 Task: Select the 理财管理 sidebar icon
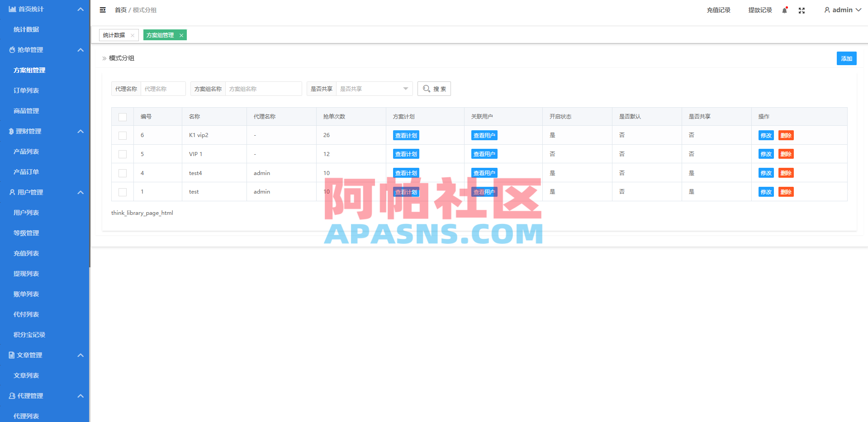11,131
